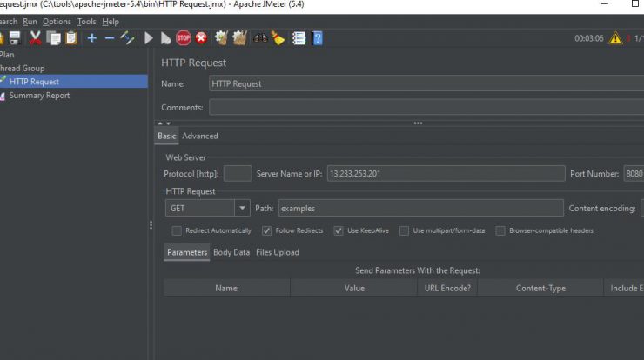The height and width of the screenshot is (360, 644).
Task: Uncheck the Follow Redirects checkbox
Action: pyautogui.click(x=266, y=230)
